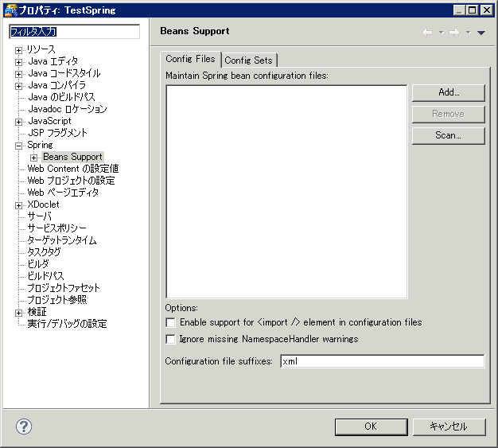Select the Java エディタ label

pyautogui.click(x=53, y=61)
